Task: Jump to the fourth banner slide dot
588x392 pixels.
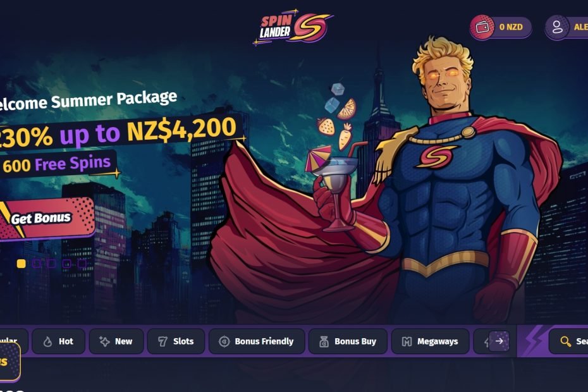Action: point(67,264)
